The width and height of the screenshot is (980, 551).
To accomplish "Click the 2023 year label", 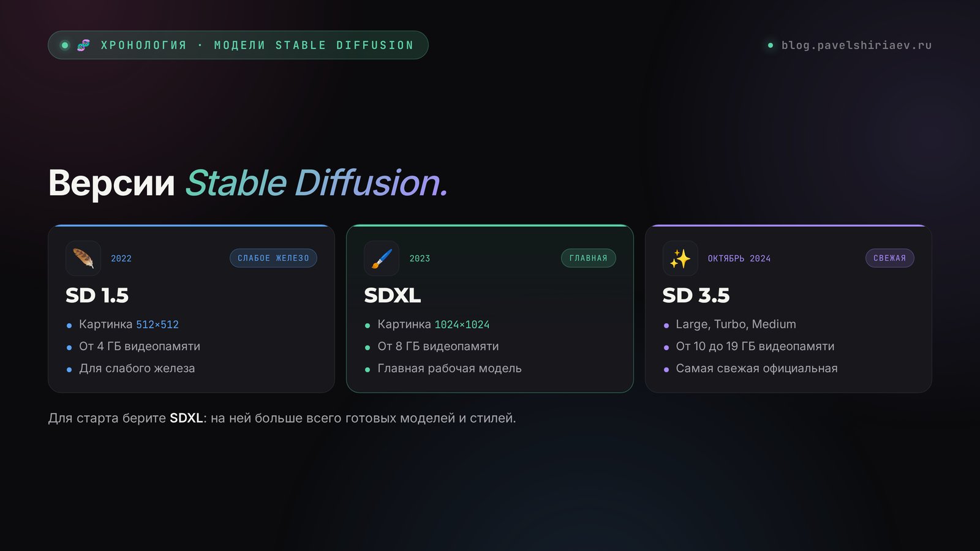I will coord(420,258).
